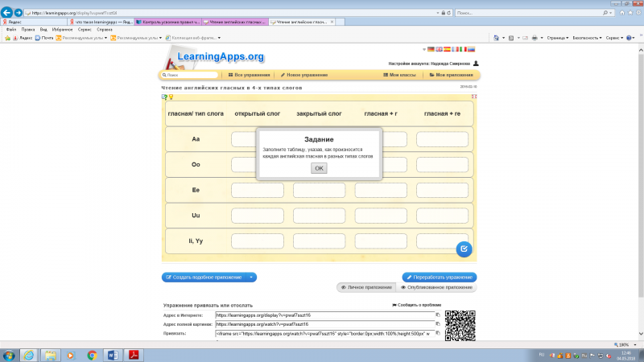Open the browser home page icon
The width and height of the screenshot is (644, 362).
click(622, 13)
